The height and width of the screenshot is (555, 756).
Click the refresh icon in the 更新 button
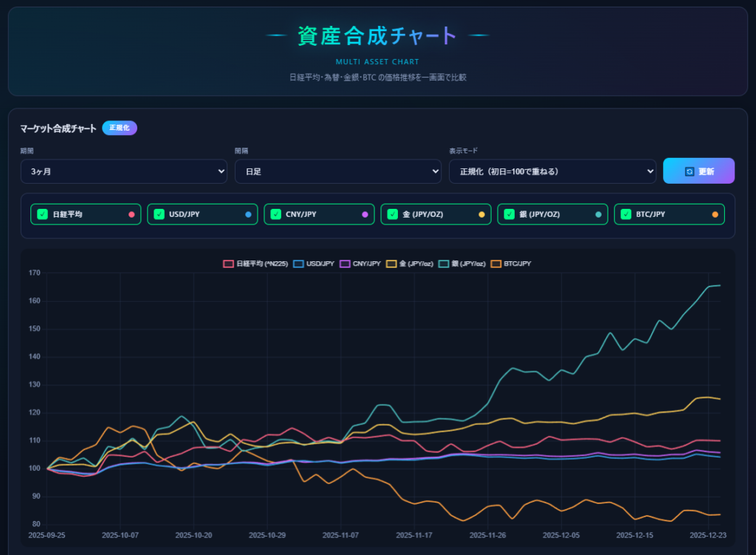[x=690, y=171]
